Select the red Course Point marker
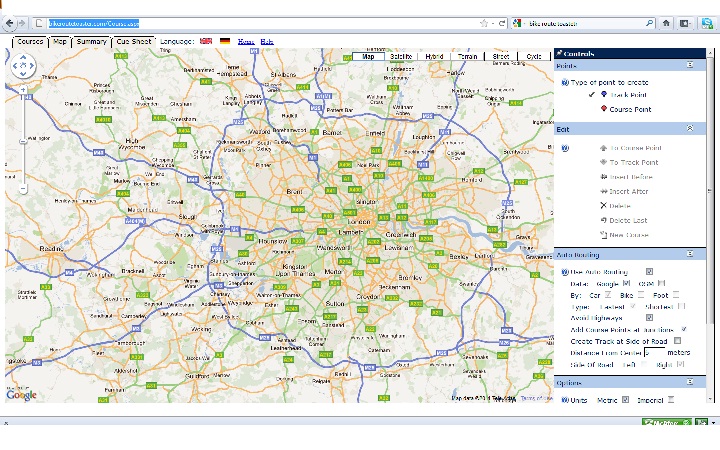The image size is (720, 450). click(x=603, y=109)
